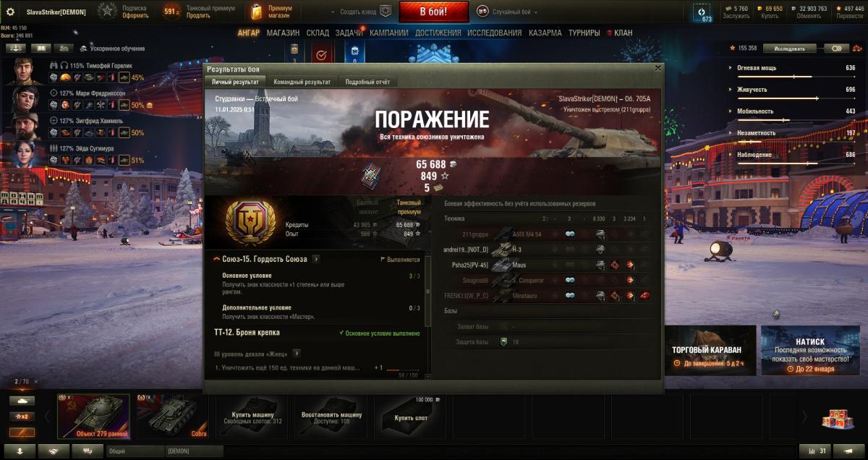868x460 pixels.
Task: Toggle the switch next to Исследовать button
Action: coord(836,48)
